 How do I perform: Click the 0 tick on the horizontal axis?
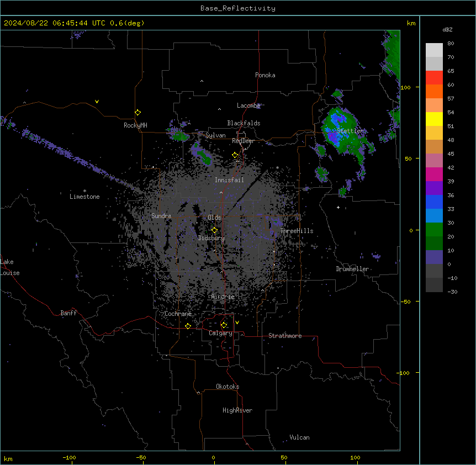(x=213, y=457)
